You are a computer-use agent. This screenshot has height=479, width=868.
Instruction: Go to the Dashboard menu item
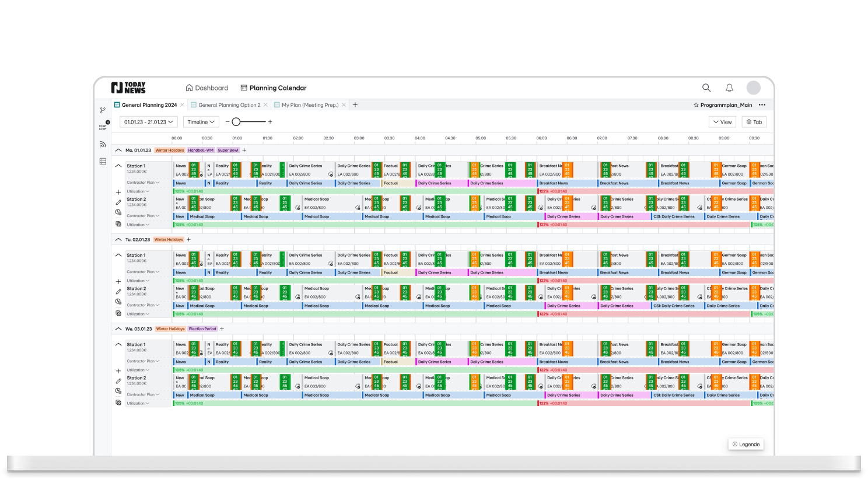pyautogui.click(x=207, y=88)
